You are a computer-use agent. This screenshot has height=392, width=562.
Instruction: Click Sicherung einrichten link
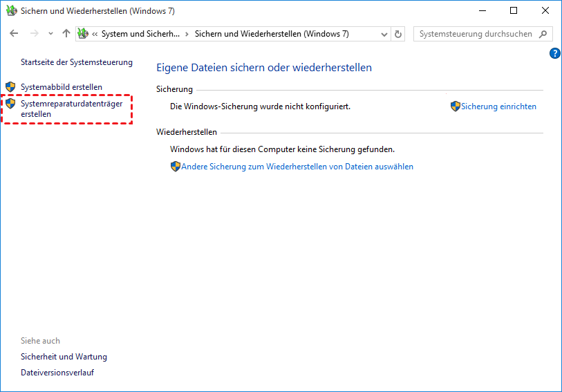click(498, 106)
